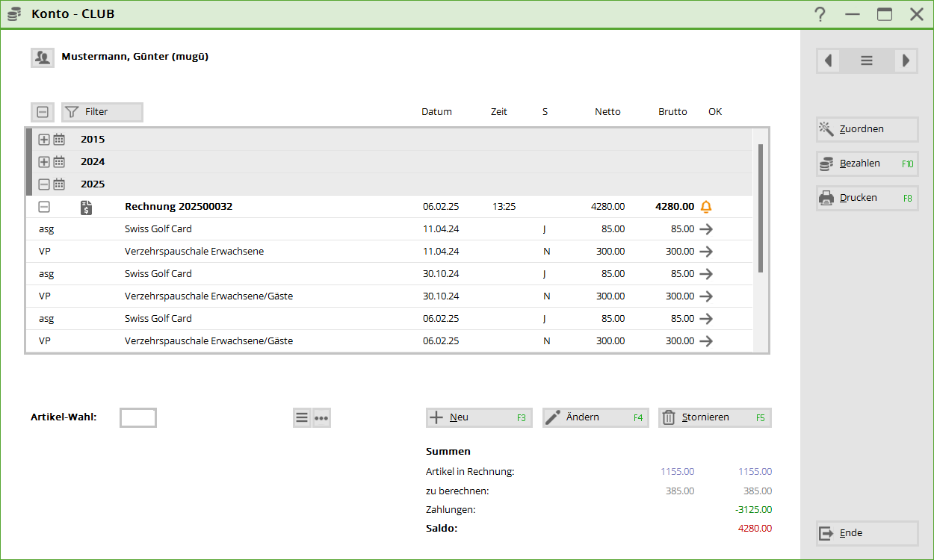Go to next account with right arrow
Image resolution: width=934 pixels, height=560 pixels.
click(906, 60)
